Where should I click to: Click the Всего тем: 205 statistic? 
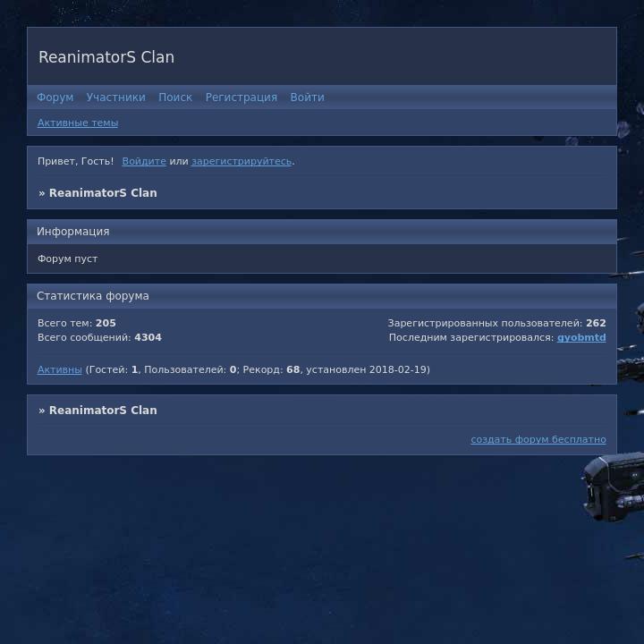point(77,323)
